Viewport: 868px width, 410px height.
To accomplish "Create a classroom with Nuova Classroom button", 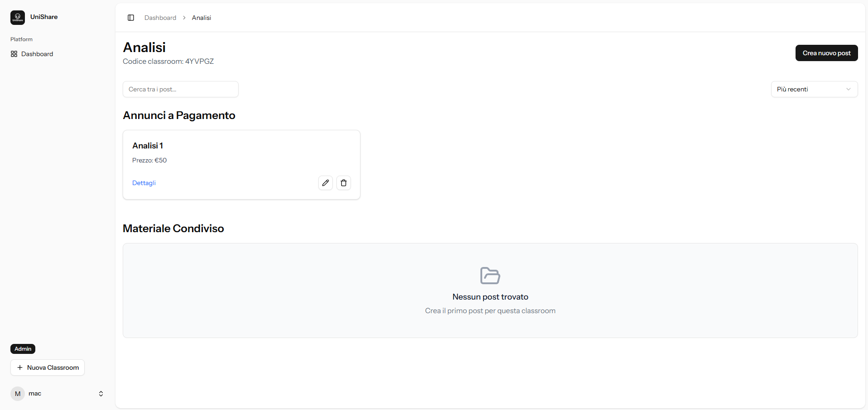I will [x=47, y=367].
